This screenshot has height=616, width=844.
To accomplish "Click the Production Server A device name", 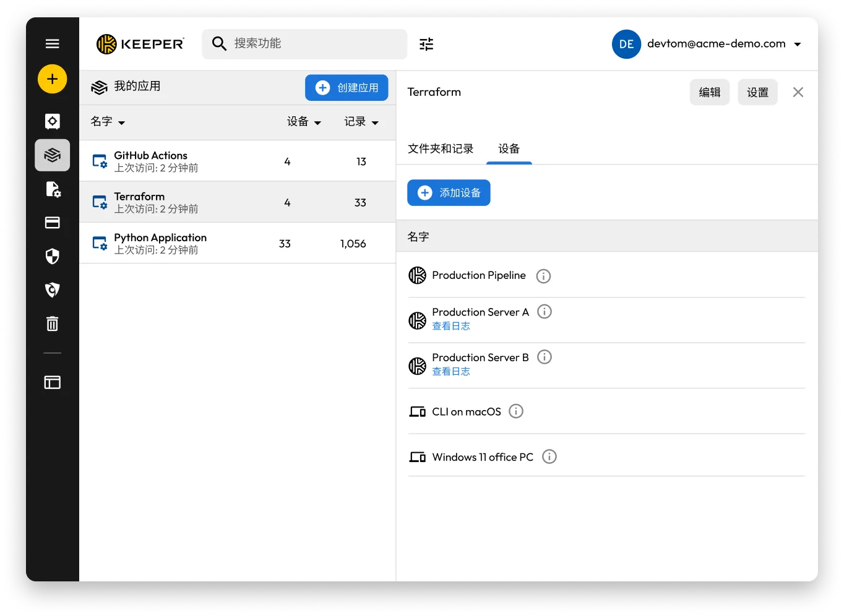I will click(480, 312).
